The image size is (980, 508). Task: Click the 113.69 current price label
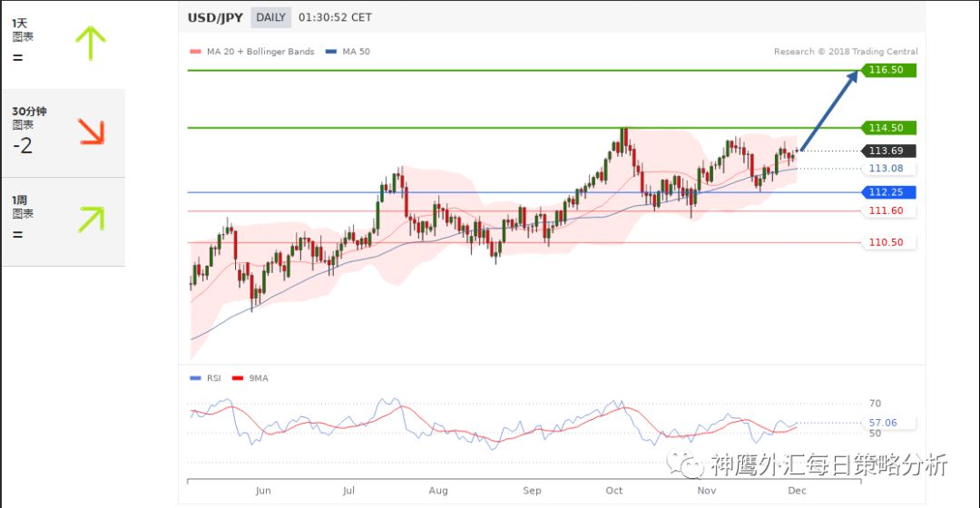[x=888, y=151]
